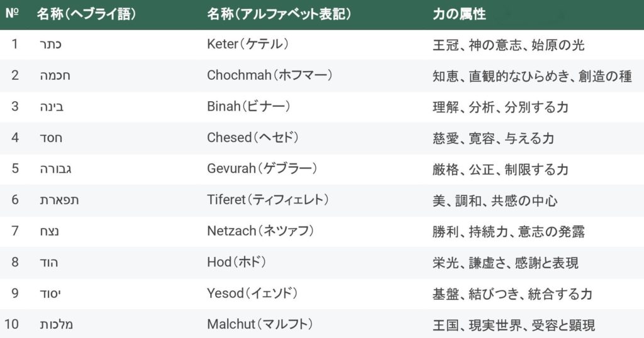Click the Malchut(マルフト) name cell
Image resolution: width=644 pixels, height=338 pixels.
point(259,325)
